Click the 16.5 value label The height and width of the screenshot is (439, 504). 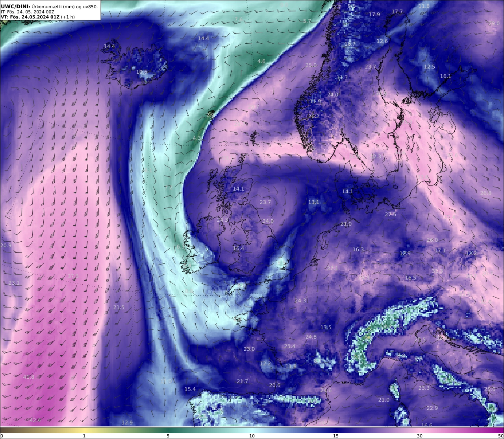[x=411, y=278]
